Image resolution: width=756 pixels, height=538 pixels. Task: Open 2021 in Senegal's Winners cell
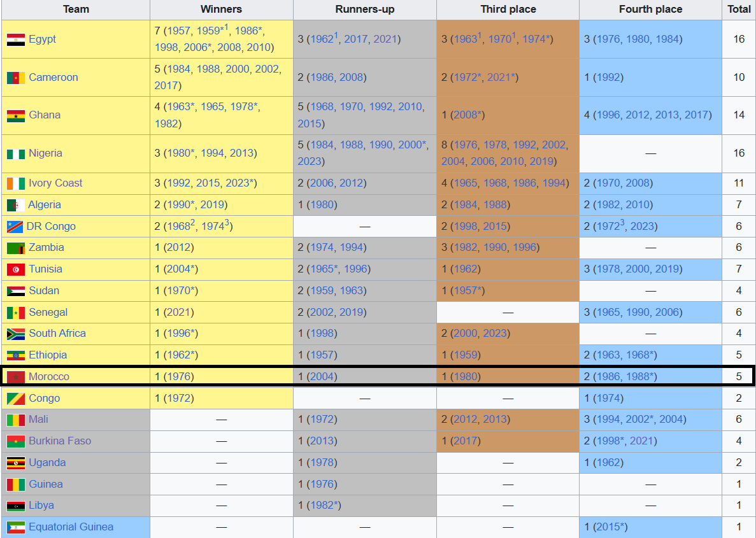[x=179, y=313]
